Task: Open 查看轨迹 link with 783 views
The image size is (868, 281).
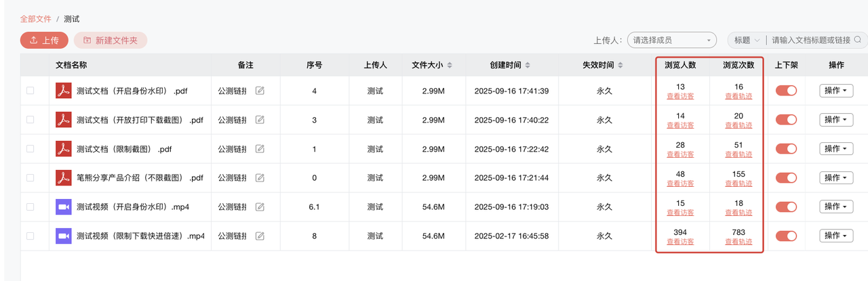Action: (x=738, y=242)
